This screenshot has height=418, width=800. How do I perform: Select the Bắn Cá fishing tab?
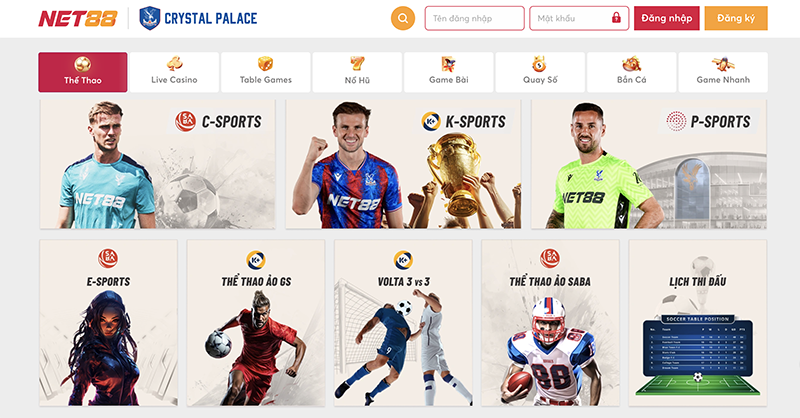(632, 72)
